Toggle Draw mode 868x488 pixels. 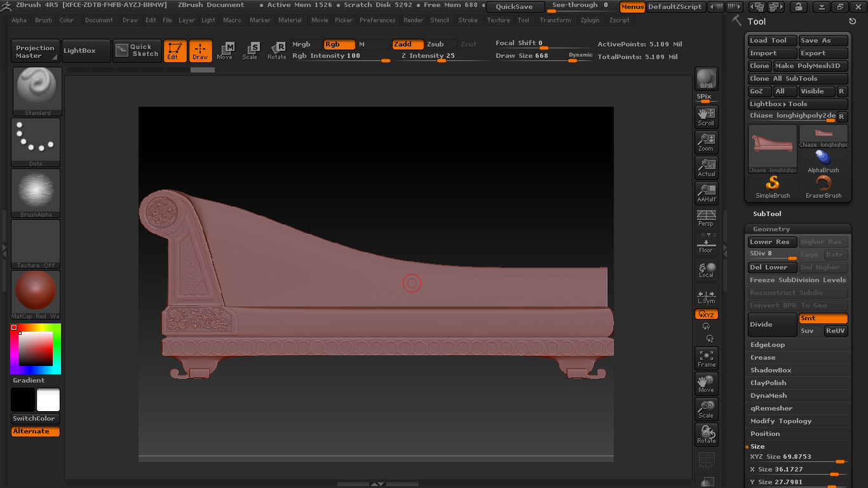coord(200,51)
